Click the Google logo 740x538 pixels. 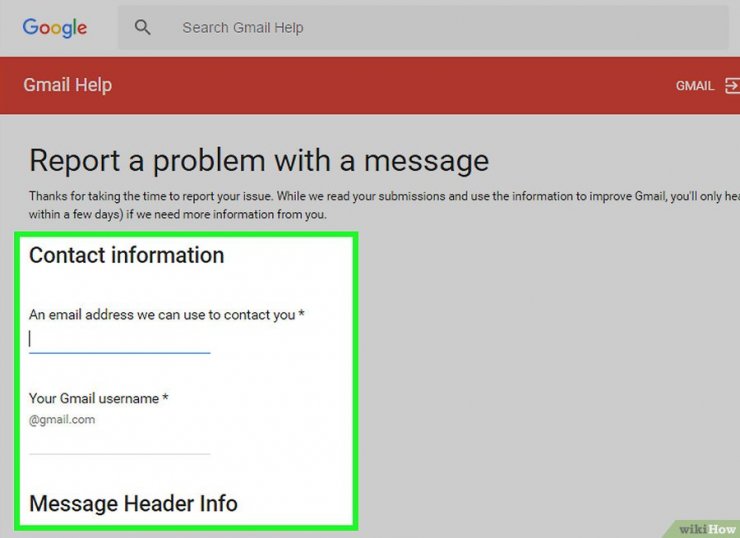pyautogui.click(x=55, y=28)
